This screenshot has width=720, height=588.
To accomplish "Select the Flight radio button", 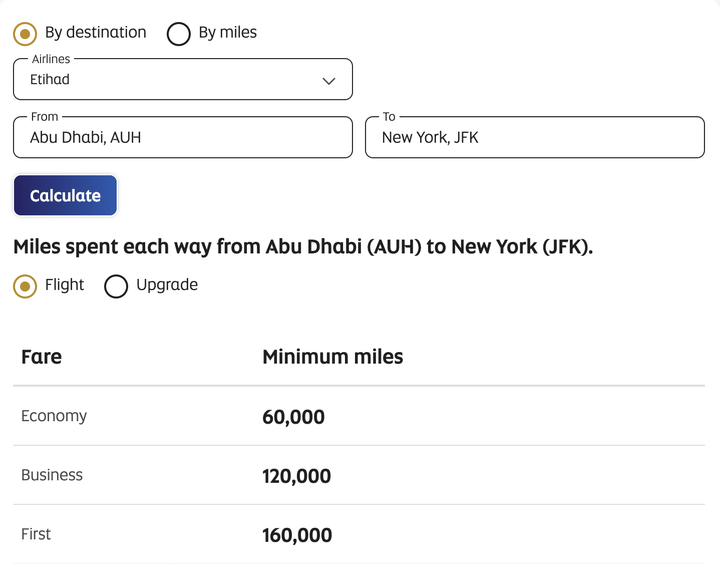I will 25,286.
